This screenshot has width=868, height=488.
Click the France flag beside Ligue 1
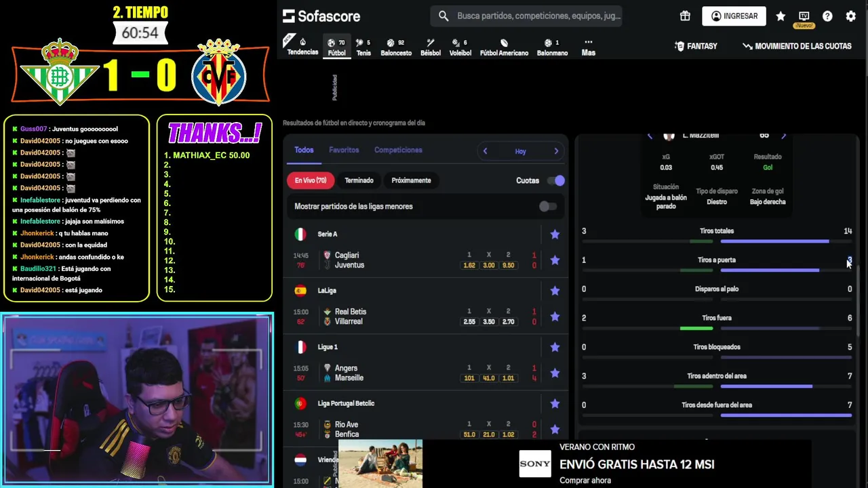pyautogui.click(x=300, y=347)
